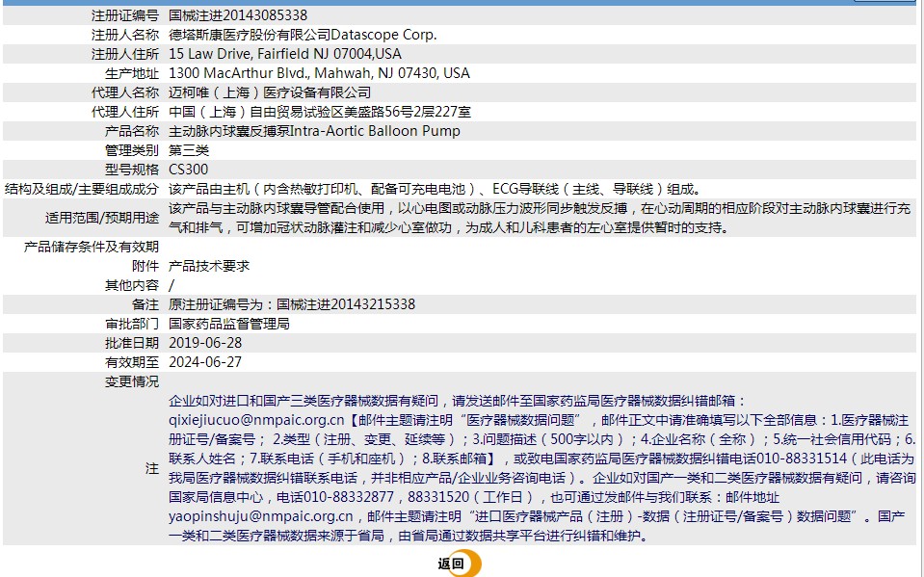
Task: Select production address 1300 MacArthur Blvd.
Action: pos(239,73)
